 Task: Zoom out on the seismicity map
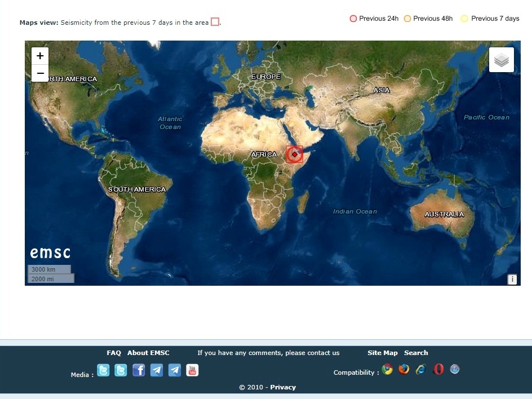pos(40,73)
